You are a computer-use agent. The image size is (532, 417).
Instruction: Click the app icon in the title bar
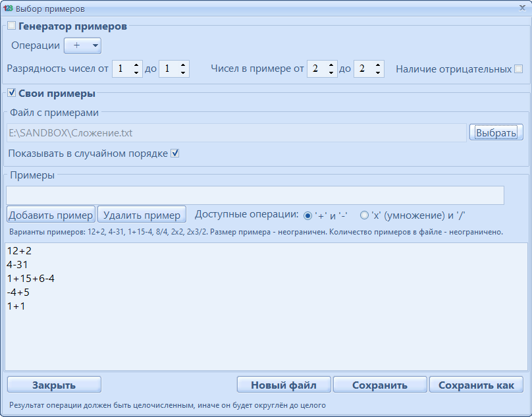pyautogui.click(x=9, y=9)
